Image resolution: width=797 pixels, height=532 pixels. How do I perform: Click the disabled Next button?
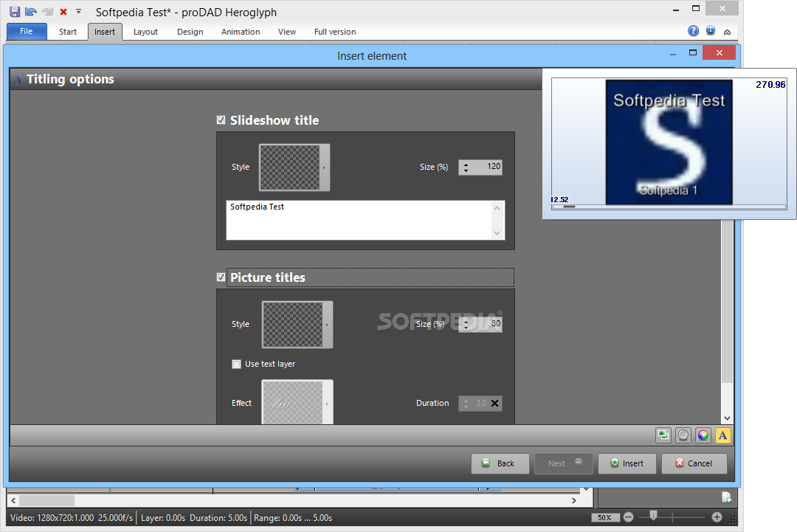(564, 463)
